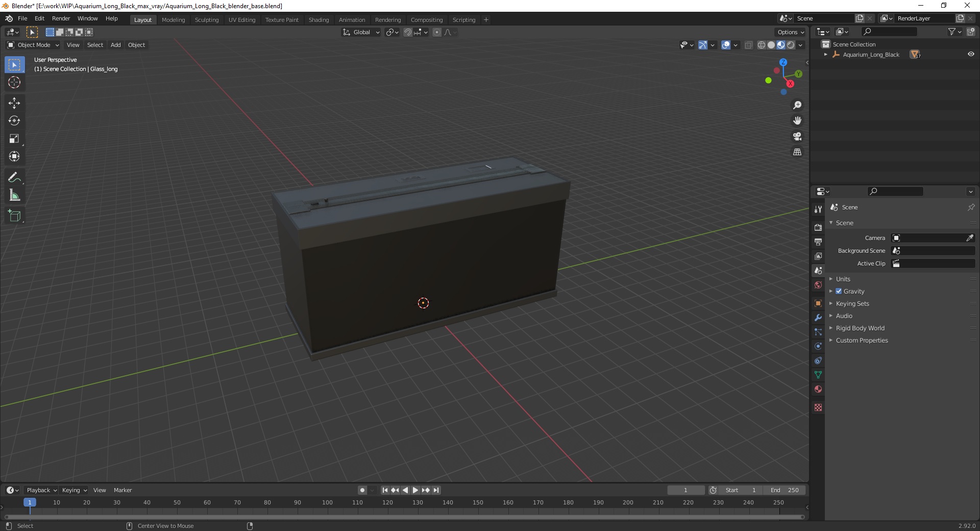The image size is (980, 531).
Task: Expand the Keying Sets panel
Action: tap(852, 303)
